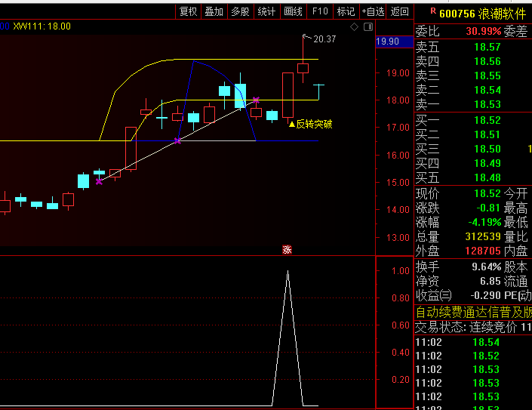The width and height of the screenshot is (532, 410).
Task: Click the 卖一 price 18.53
Action: point(487,104)
